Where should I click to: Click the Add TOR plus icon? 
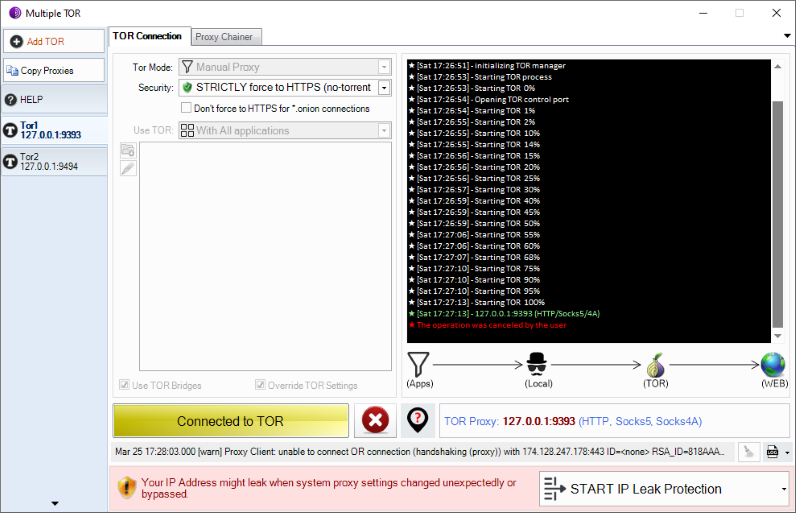pyautogui.click(x=16, y=42)
